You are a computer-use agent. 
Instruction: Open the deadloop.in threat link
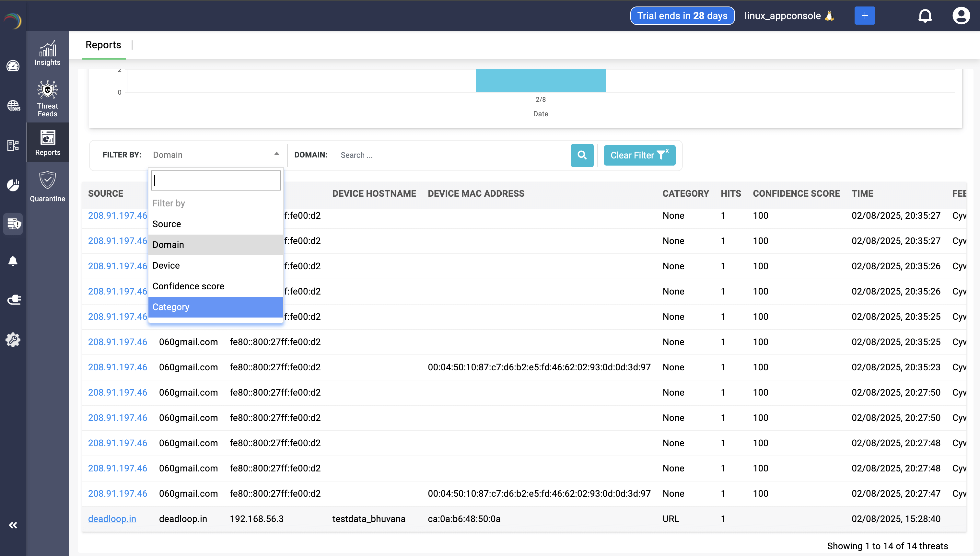click(x=112, y=518)
